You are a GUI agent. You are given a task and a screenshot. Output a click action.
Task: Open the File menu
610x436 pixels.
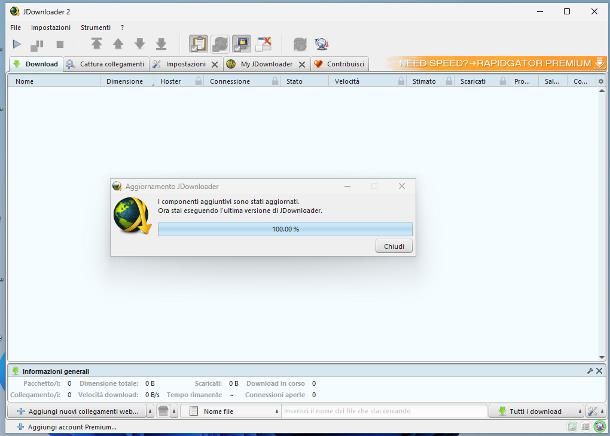point(16,28)
